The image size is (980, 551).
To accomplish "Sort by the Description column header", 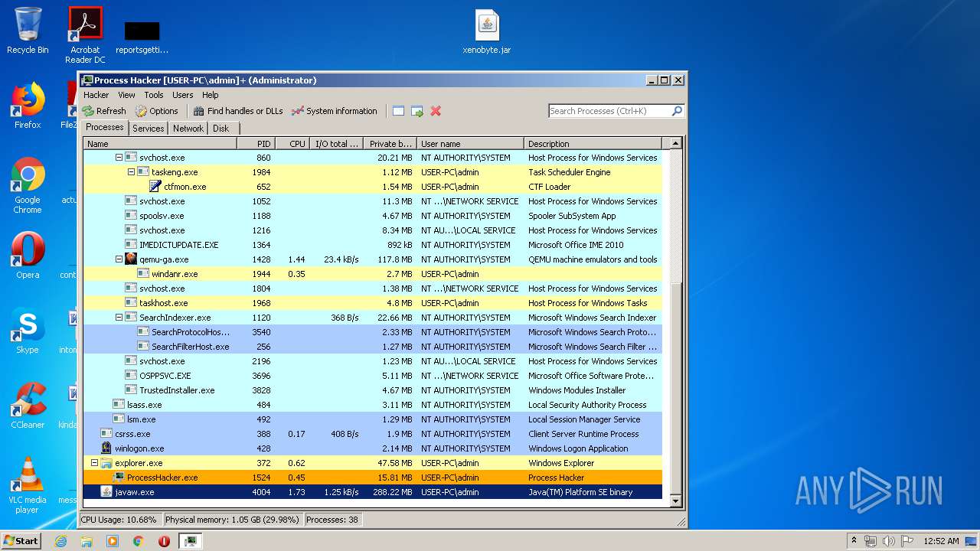I will pyautogui.click(x=593, y=144).
